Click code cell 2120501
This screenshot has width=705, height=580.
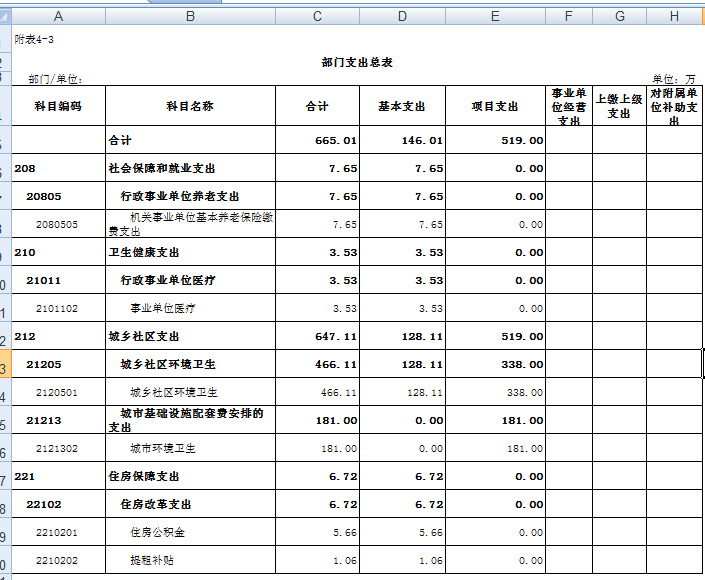tap(58, 392)
